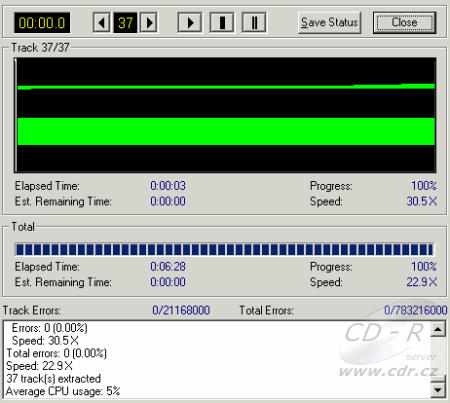450x403 pixels.
Task: Select the "Average CPU usage: 5%" log line
Action: click(x=63, y=391)
